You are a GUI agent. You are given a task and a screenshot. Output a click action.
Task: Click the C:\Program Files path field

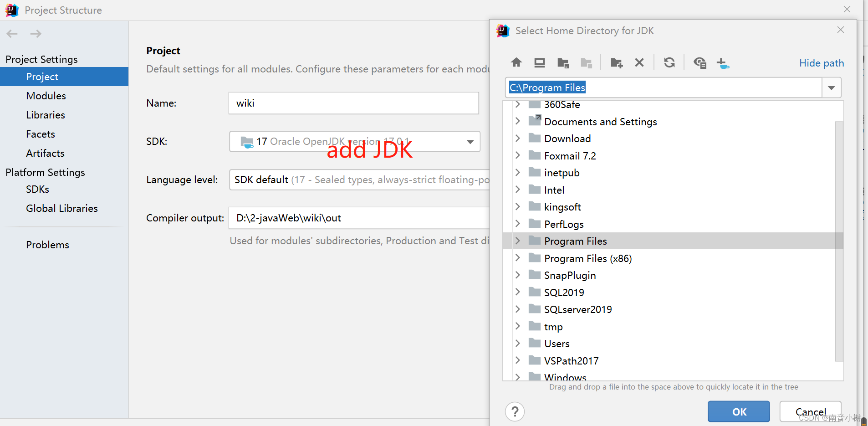[x=664, y=87]
